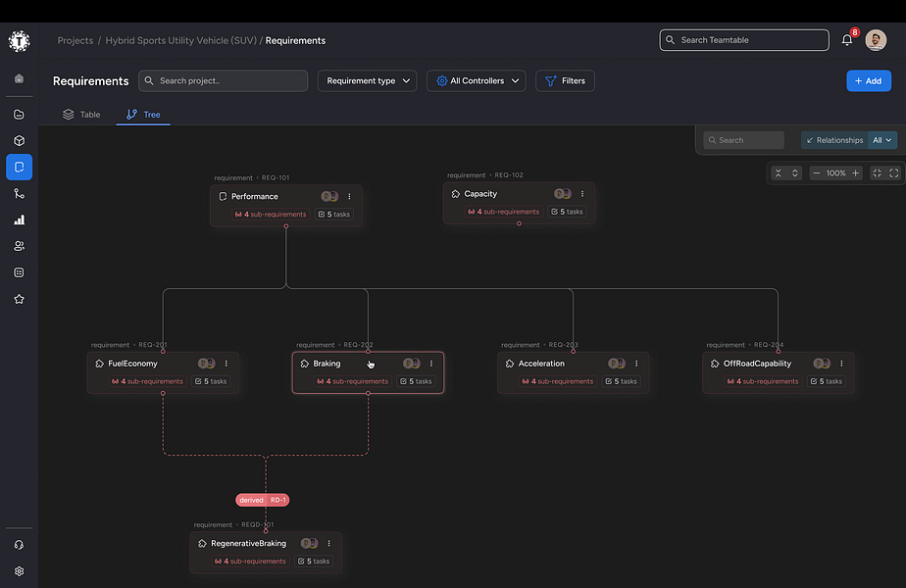Open the All relationships dropdown
This screenshot has height=588, width=906.
click(881, 139)
